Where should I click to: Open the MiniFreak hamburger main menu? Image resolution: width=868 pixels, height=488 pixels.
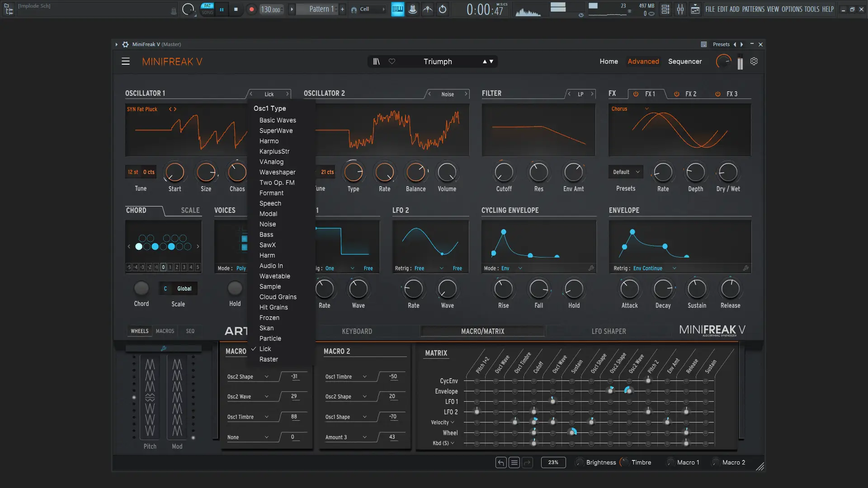tap(126, 61)
